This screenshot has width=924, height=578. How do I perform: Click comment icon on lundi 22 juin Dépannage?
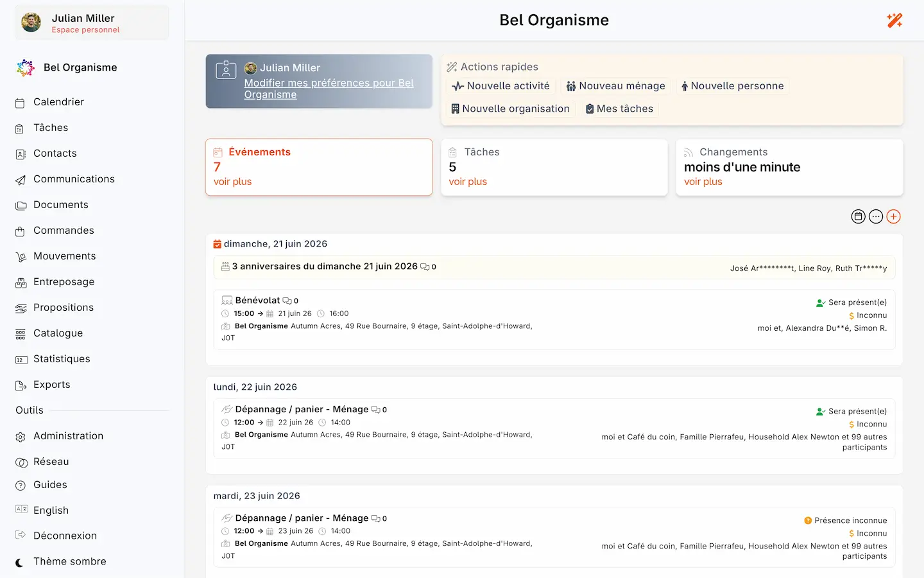pyautogui.click(x=375, y=410)
